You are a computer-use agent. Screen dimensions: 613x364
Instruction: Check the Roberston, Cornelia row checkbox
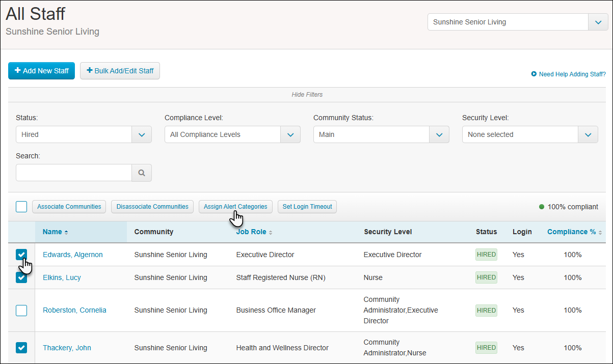(21, 310)
